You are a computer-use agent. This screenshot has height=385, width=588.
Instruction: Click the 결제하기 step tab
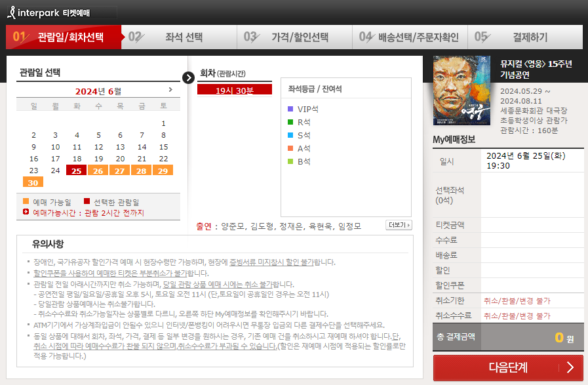pyautogui.click(x=531, y=37)
